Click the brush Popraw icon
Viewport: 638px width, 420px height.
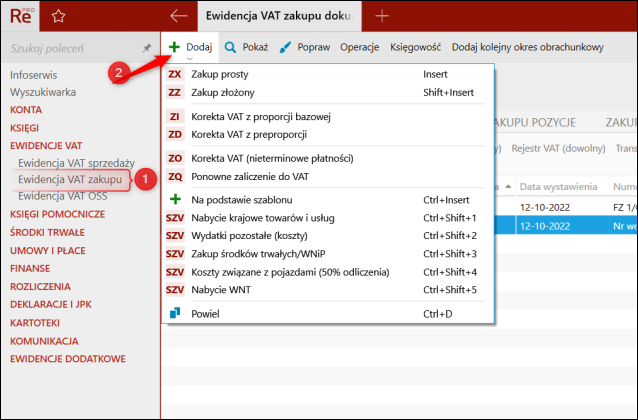pyautogui.click(x=285, y=46)
